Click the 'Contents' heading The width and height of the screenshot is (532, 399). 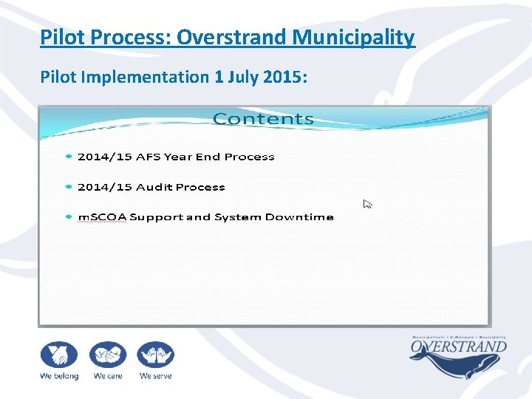[x=263, y=119]
